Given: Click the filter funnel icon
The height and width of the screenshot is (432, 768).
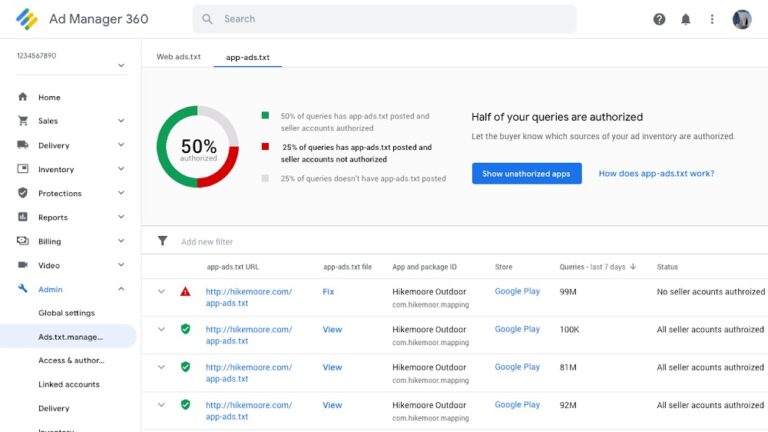Looking at the screenshot, I should click(162, 241).
